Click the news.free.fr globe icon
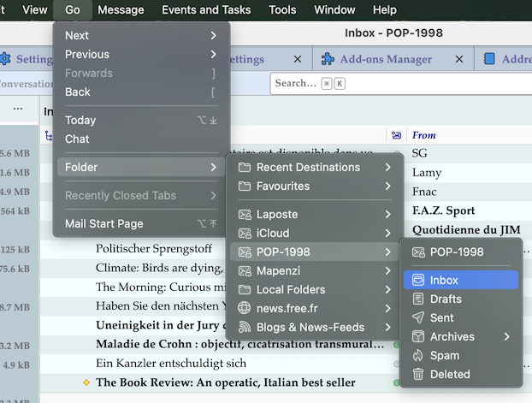The height and width of the screenshot is (403, 532). tap(245, 308)
